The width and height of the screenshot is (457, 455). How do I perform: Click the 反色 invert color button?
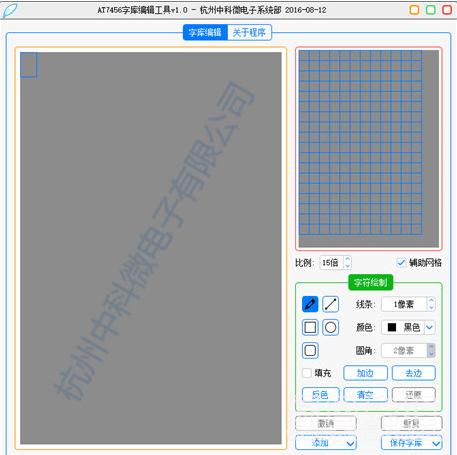[x=320, y=395]
